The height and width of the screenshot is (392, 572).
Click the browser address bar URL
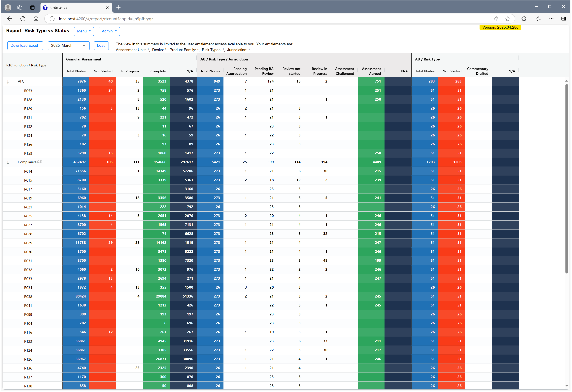point(106,19)
